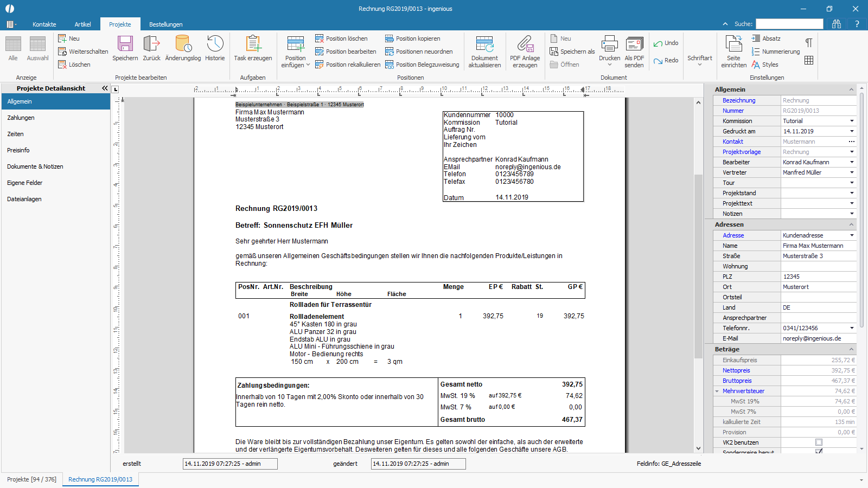Click the Dokument aktualisieren icon
868x488 pixels.
point(484,44)
